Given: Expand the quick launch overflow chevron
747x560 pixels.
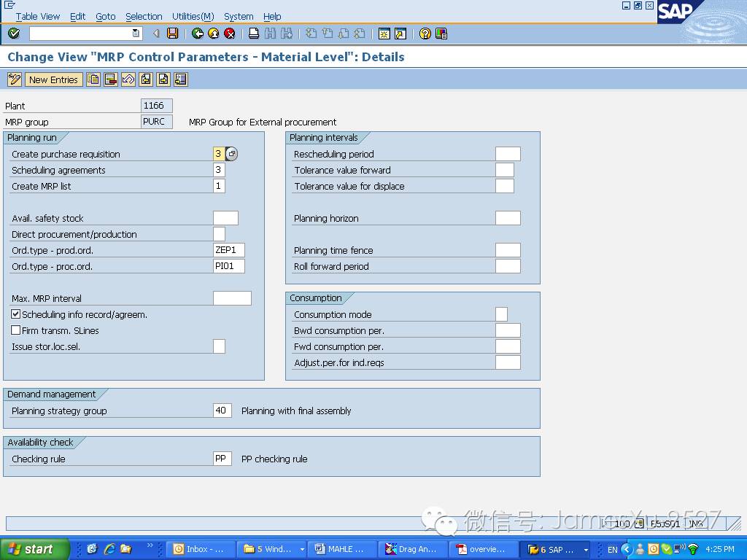Looking at the screenshot, I should 150,545.
